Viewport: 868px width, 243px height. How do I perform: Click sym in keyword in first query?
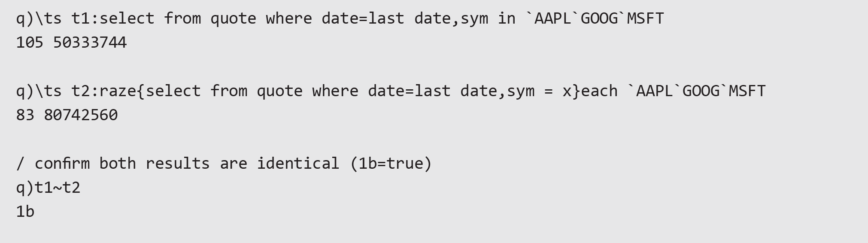[x=488, y=18]
